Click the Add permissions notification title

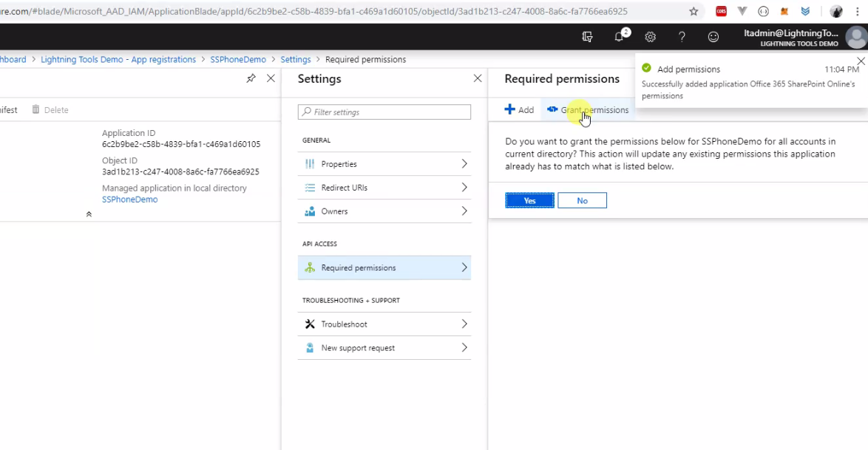688,69
